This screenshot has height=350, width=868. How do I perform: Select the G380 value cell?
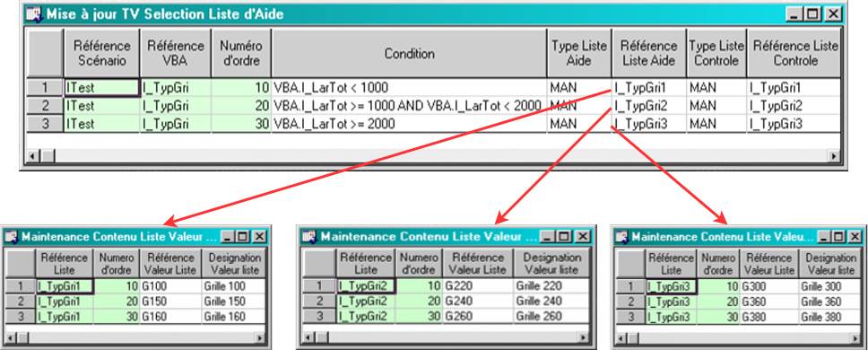(768, 318)
